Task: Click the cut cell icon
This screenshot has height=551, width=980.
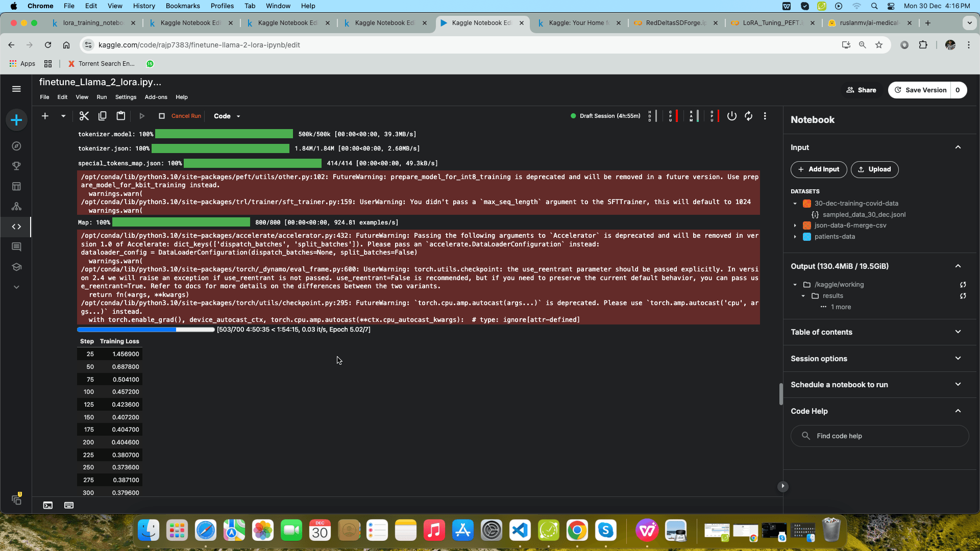Action: 84,116
